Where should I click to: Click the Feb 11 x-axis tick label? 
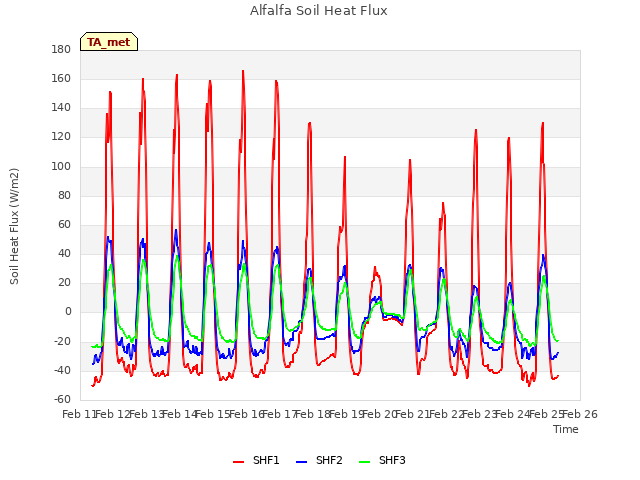tap(79, 415)
